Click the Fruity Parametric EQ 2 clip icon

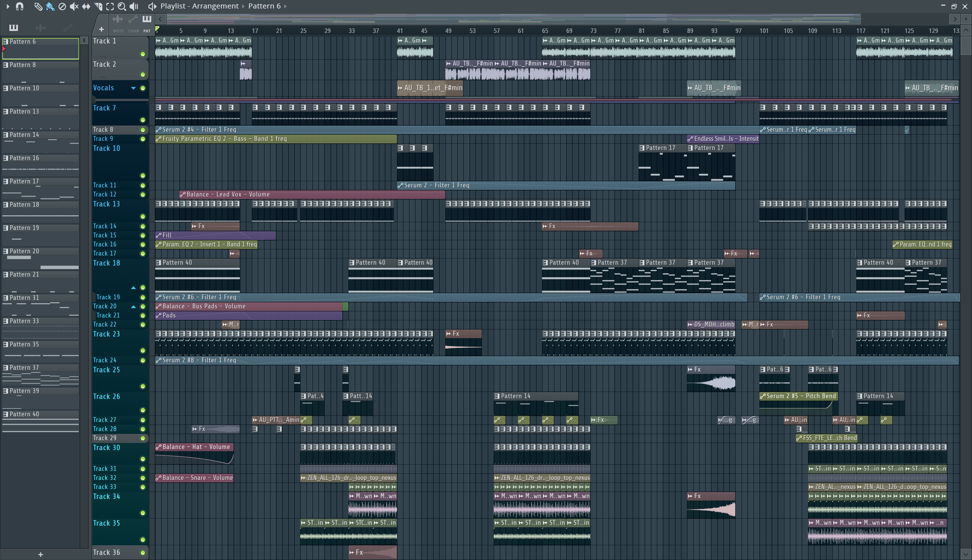pyautogui.click(x=158, y=139)
